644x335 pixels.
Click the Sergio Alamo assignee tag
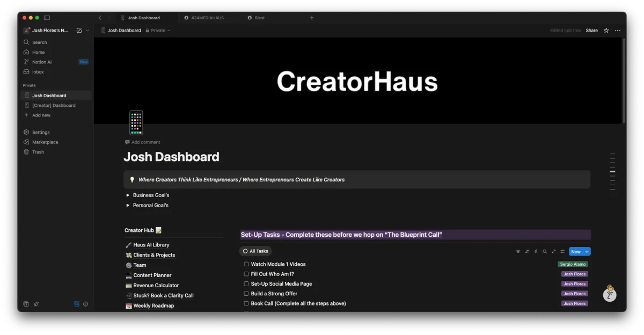573,264
